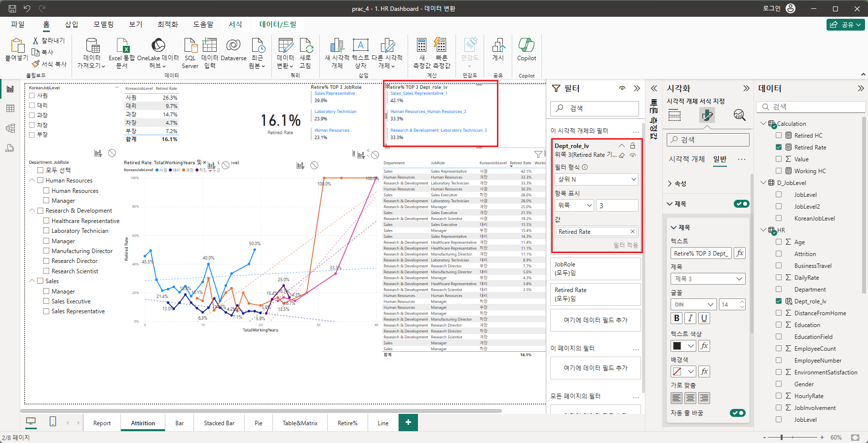
Task: Open the DAX query view
Action: click(10, 148)
